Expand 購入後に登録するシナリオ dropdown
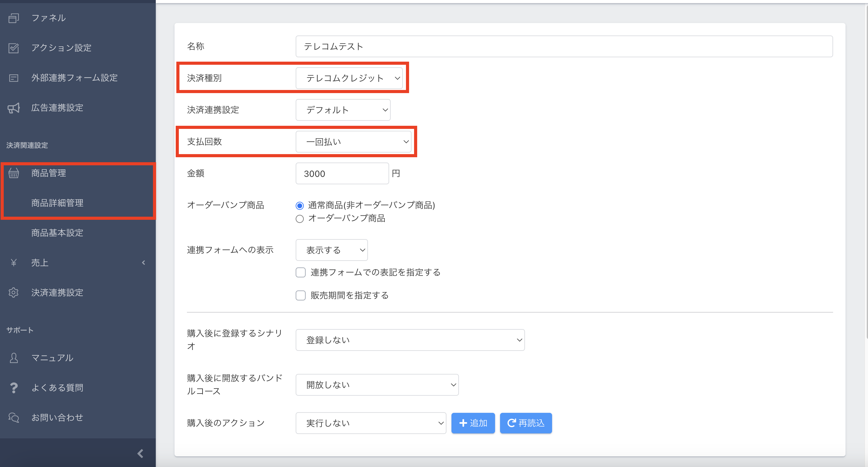 pos(410,340)
